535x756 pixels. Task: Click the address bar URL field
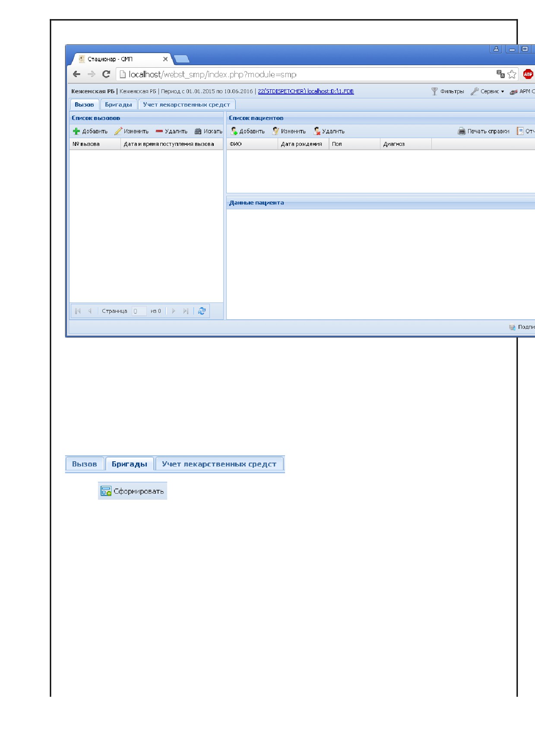307,74
